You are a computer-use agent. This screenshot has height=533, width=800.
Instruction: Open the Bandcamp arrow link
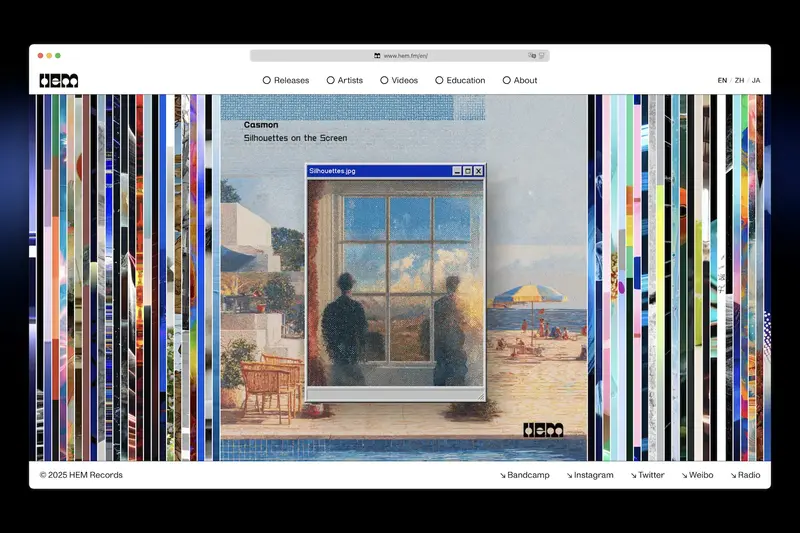pos(529,475)
